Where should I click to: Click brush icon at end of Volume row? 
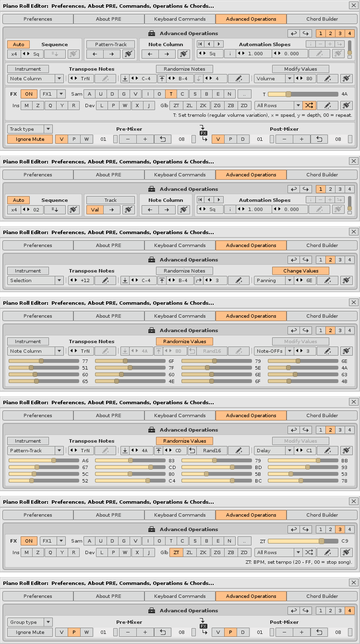347,78
